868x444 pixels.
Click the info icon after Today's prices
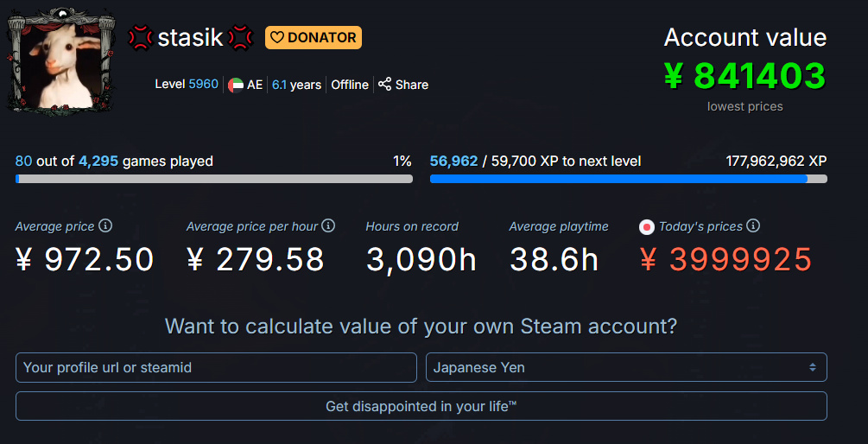[x=753, y=225]
